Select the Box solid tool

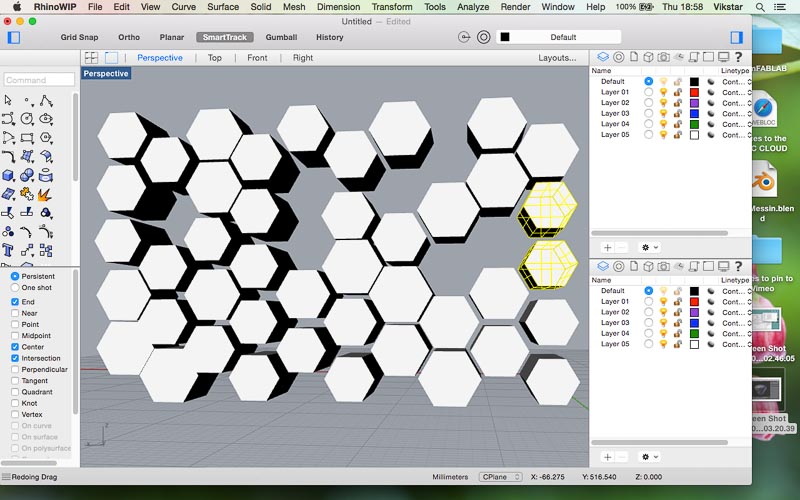(8, 176)
